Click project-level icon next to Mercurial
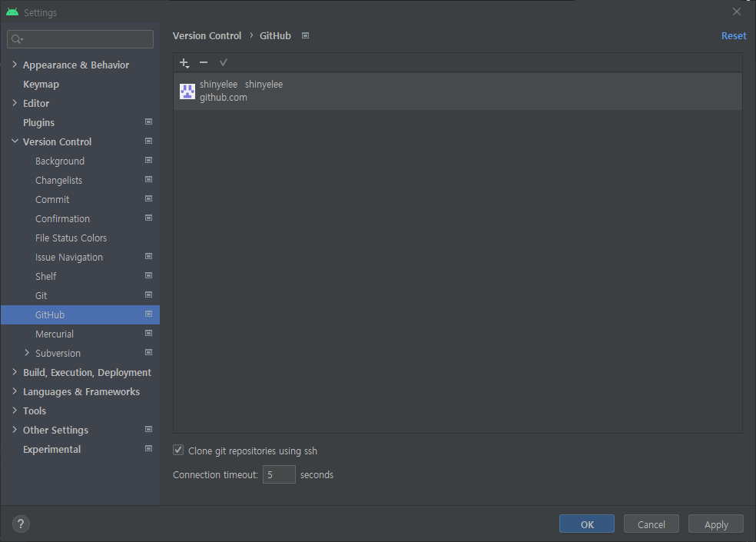Screen dimensions: 756x542 [148, 333]
